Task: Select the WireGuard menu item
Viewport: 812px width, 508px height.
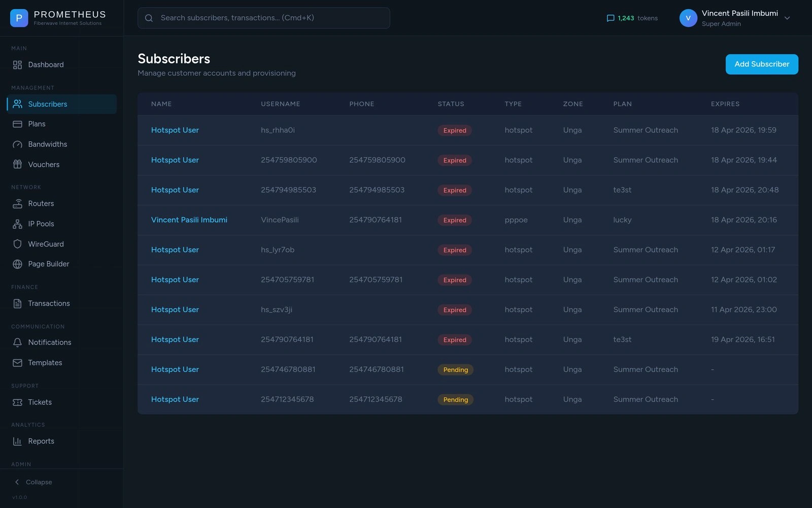Action: (x=62, y=244)
